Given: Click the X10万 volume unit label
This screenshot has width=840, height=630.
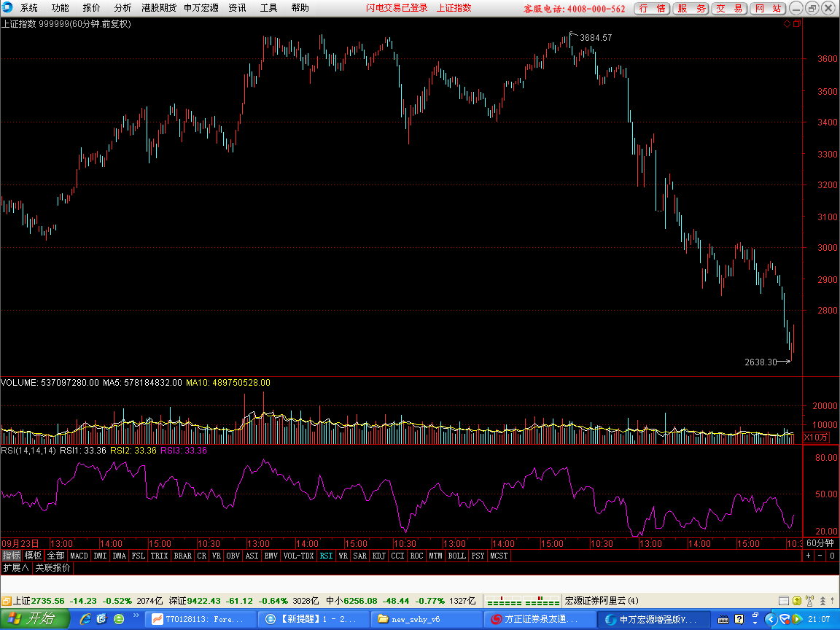Looking at the screenshot, I should [x=816, y=437].
